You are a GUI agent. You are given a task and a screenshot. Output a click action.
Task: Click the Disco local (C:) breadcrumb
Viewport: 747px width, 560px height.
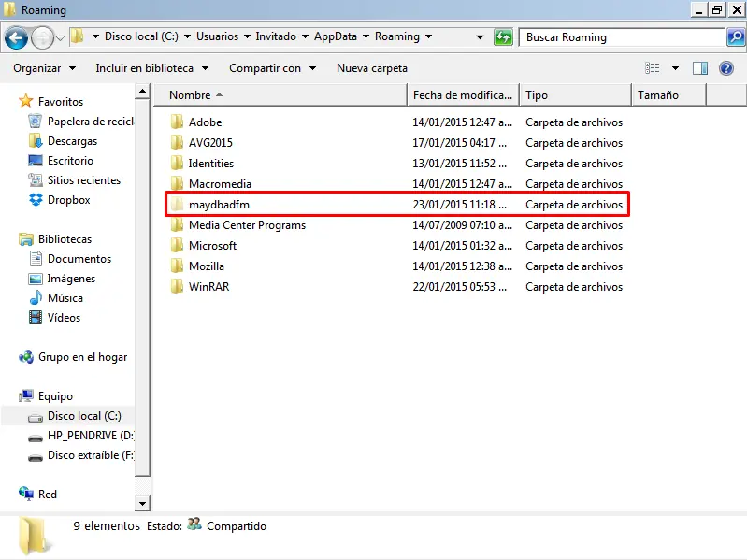tap(141, 36)
